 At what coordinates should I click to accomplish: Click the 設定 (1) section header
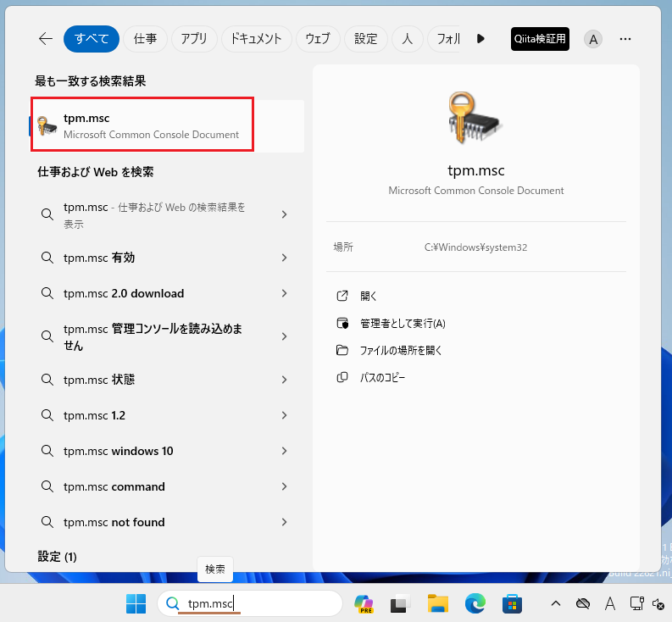pyautogui.click(x=57, y=557)
